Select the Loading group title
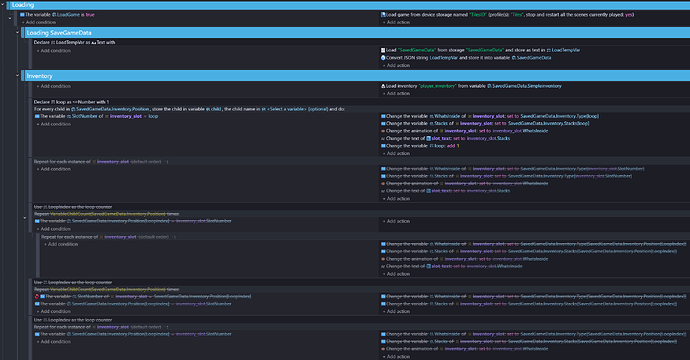This screenshot has width=690, height=360. point(23,5)
